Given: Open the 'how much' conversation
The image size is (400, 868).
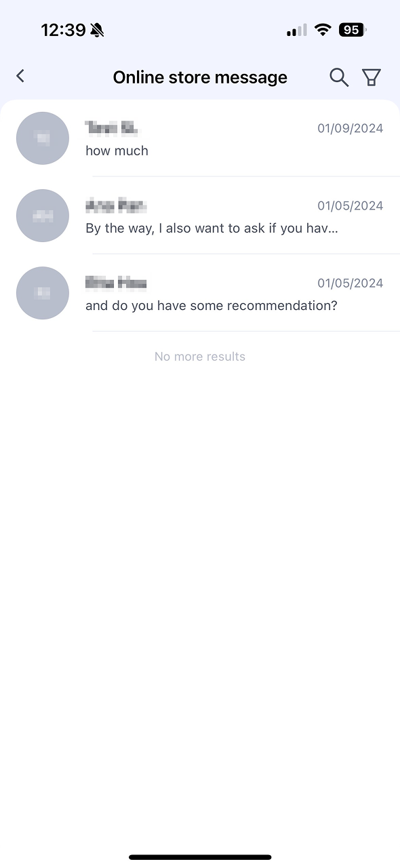Looking at the screenshot, I should tap(200, 138).
